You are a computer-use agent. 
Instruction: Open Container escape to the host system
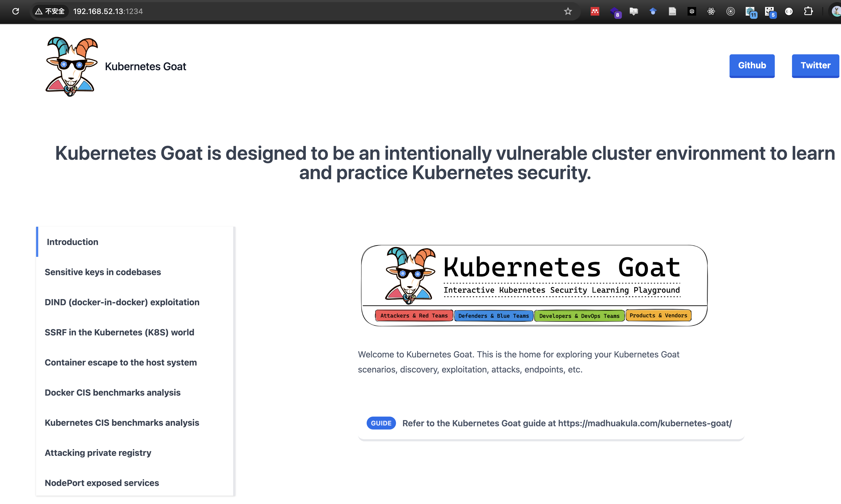tap(121, 362)
